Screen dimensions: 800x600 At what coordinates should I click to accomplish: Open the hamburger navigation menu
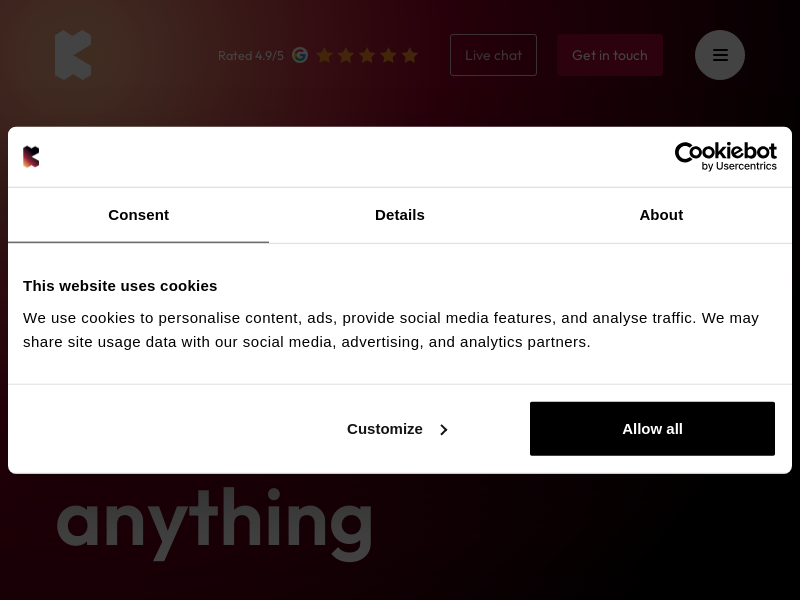(x=720, y=55)
